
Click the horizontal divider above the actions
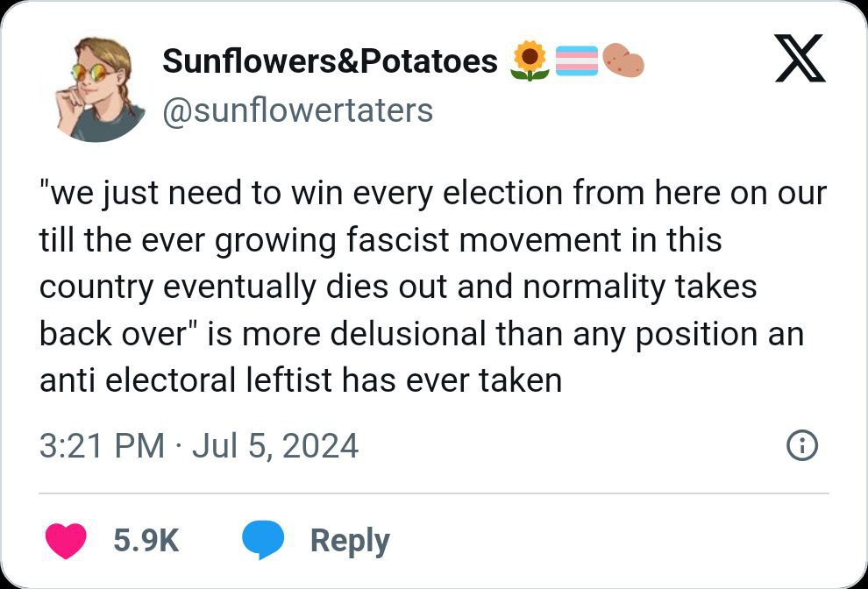[434, 493]
